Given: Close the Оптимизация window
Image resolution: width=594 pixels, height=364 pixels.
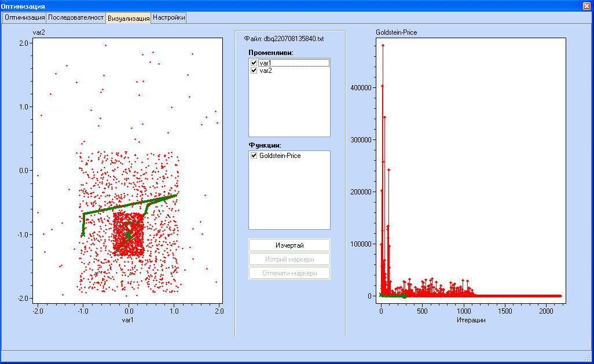Looking at the screenshot, I should click(x=586, y=5).
